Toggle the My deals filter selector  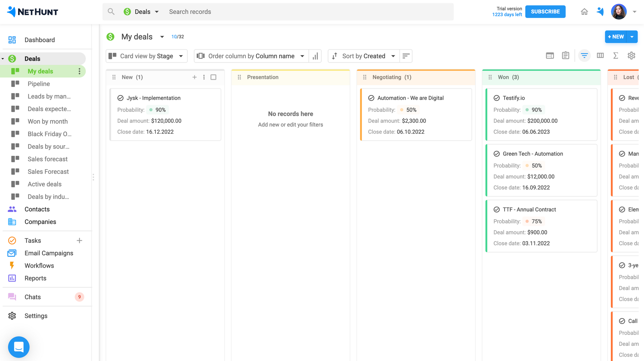(x=162, y=37)
